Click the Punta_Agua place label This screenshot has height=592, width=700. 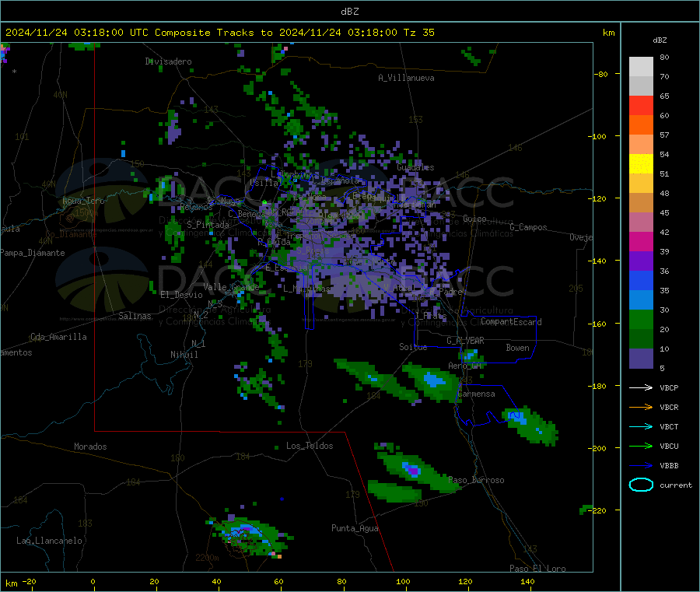(x=355, y=528)
